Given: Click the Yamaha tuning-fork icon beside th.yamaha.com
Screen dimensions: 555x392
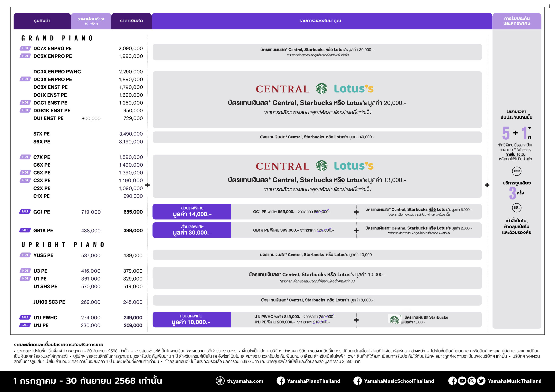Looking at the screenshot, I should click(x=220, y=381).
